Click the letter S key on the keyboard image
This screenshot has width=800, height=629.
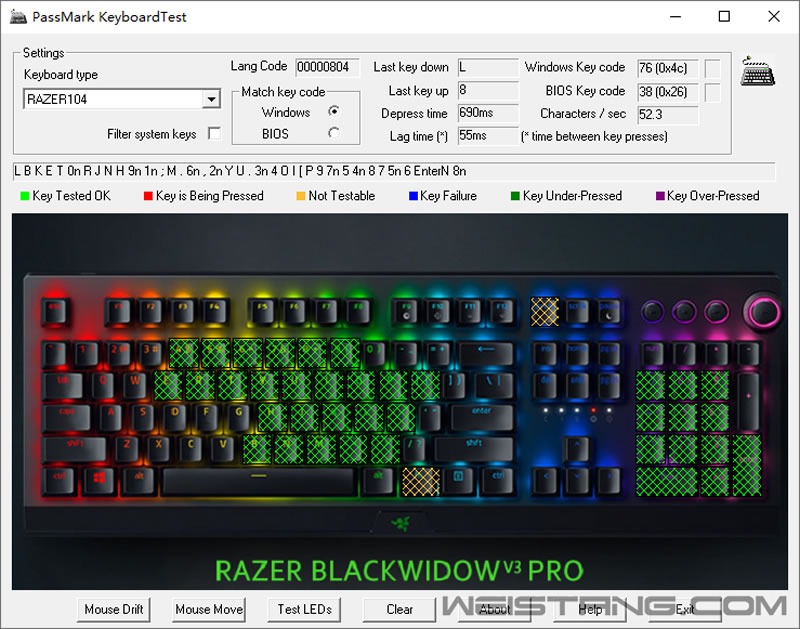(143, 417)
